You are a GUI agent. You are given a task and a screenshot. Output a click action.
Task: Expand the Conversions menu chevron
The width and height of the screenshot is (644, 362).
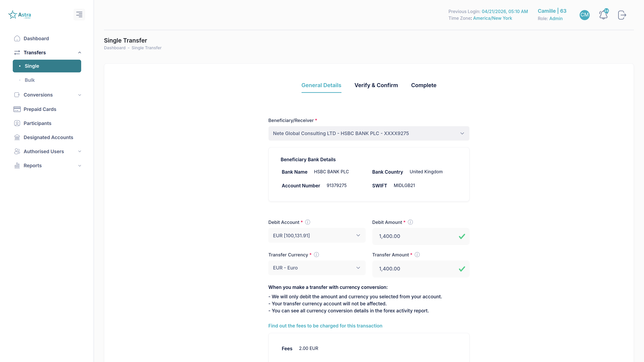coord(80,95)
